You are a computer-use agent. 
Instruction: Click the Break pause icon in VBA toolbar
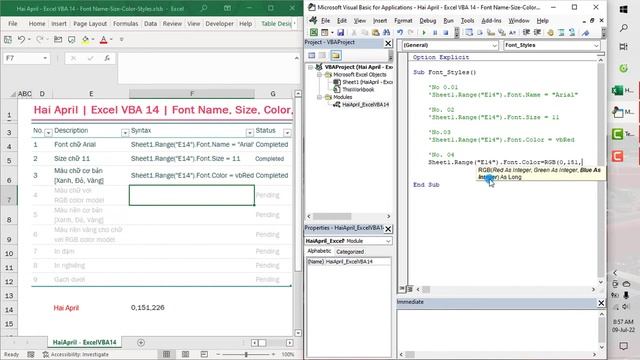click(x=435, y=33)
